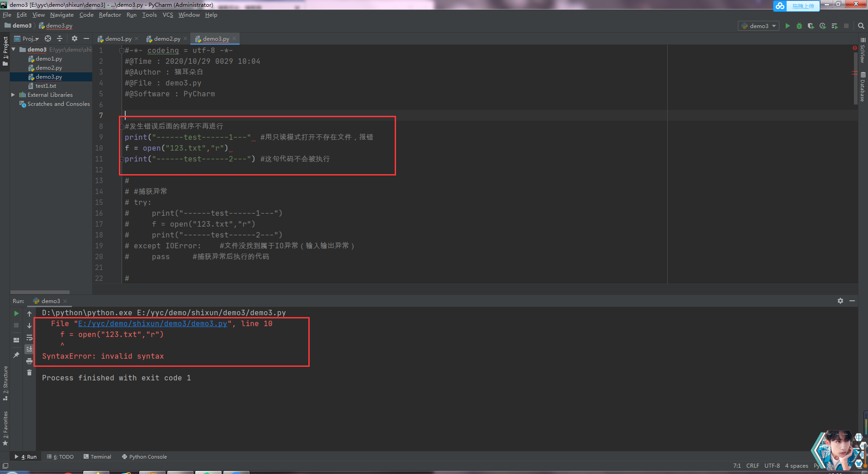
Task: Open the VCS menu
Action: tap(168, 15)
